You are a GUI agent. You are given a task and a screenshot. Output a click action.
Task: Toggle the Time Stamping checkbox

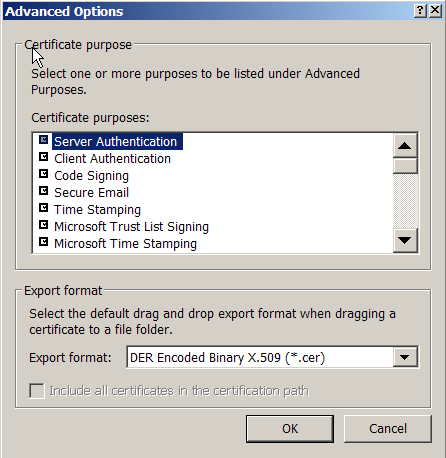[x=44, y=208]
